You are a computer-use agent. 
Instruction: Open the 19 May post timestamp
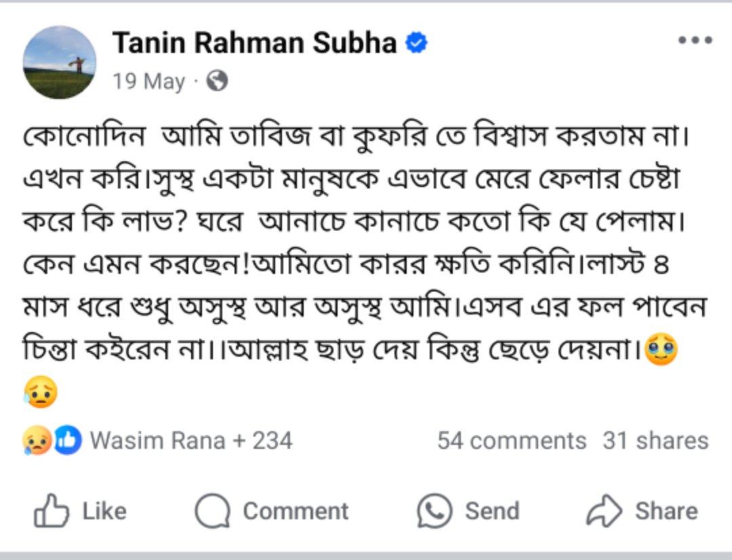(x=148, y=81)
